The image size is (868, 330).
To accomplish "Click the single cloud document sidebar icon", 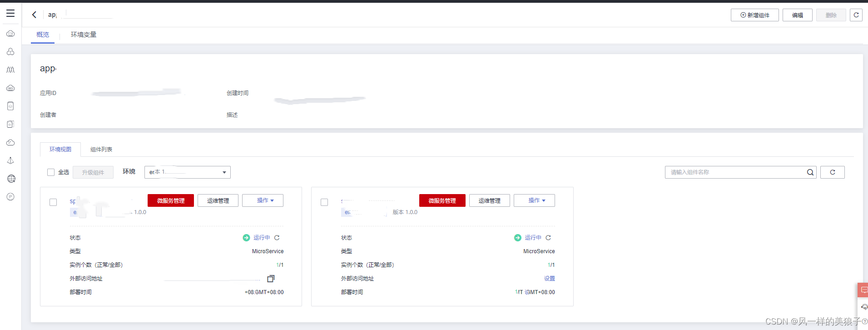I will pyautogui.click(x=10, y=106).
